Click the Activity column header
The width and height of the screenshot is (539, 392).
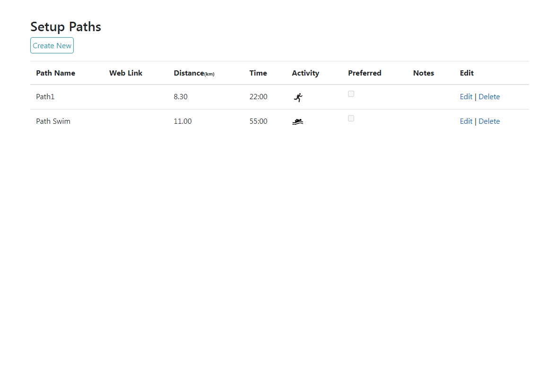point(305,73)
